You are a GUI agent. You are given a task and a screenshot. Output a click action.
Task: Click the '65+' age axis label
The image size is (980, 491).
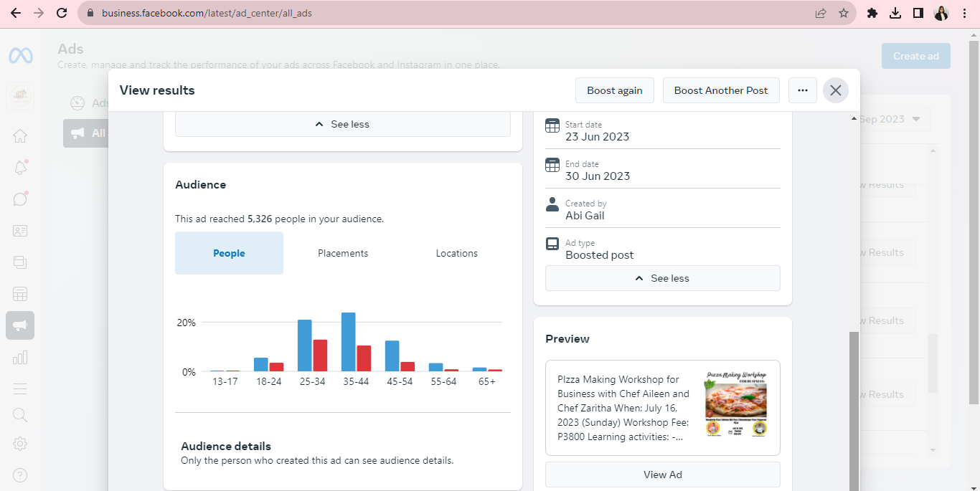tap(486, 381)
